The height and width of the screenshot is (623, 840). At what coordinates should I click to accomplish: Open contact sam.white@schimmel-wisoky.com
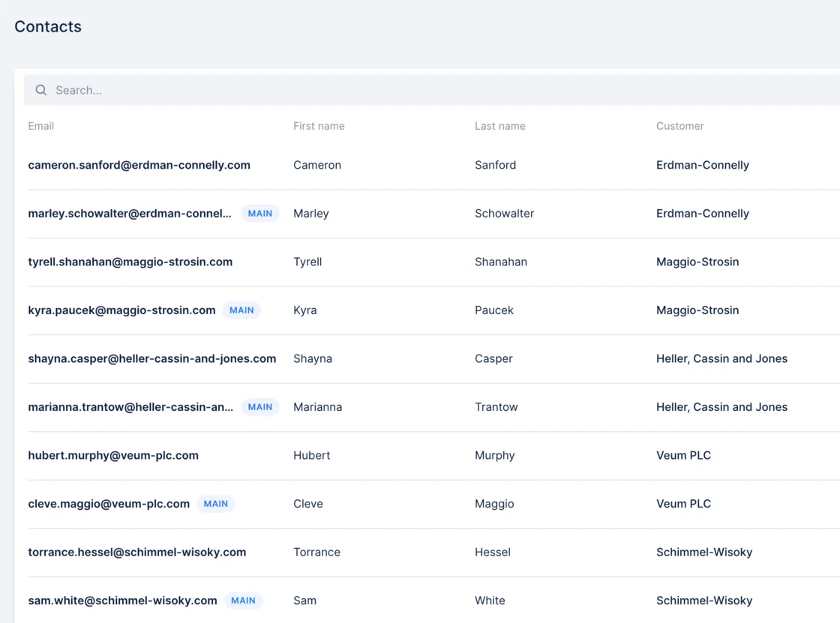(123, 601)
